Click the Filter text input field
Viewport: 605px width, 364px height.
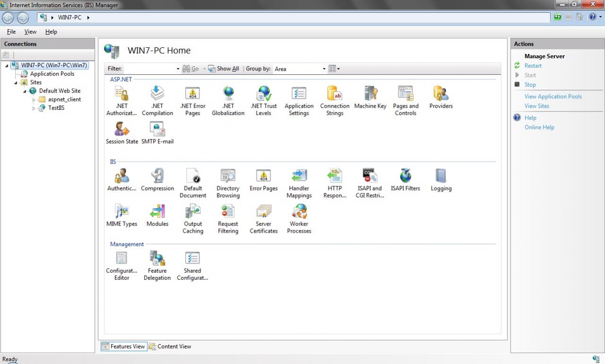coord(149,69)
